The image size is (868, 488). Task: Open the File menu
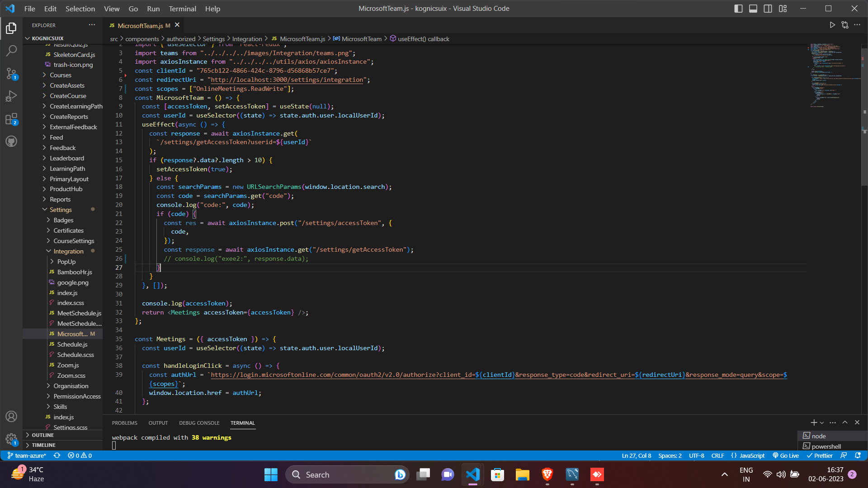[30, 9]
